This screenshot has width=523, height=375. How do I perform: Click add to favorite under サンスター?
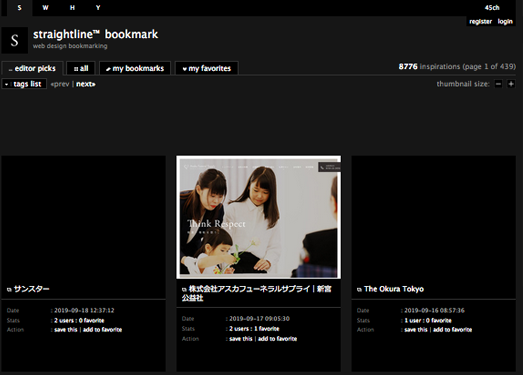102,330
